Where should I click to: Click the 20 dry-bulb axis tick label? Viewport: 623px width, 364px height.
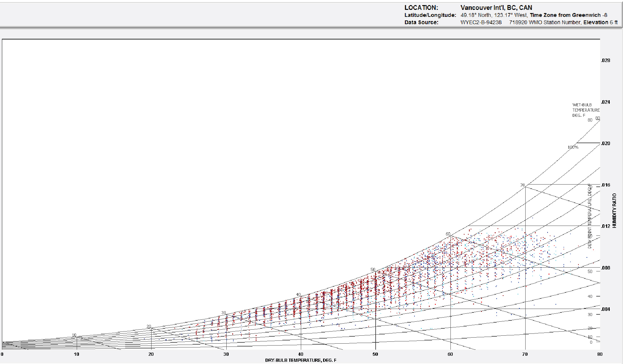[x=151, y=354]
